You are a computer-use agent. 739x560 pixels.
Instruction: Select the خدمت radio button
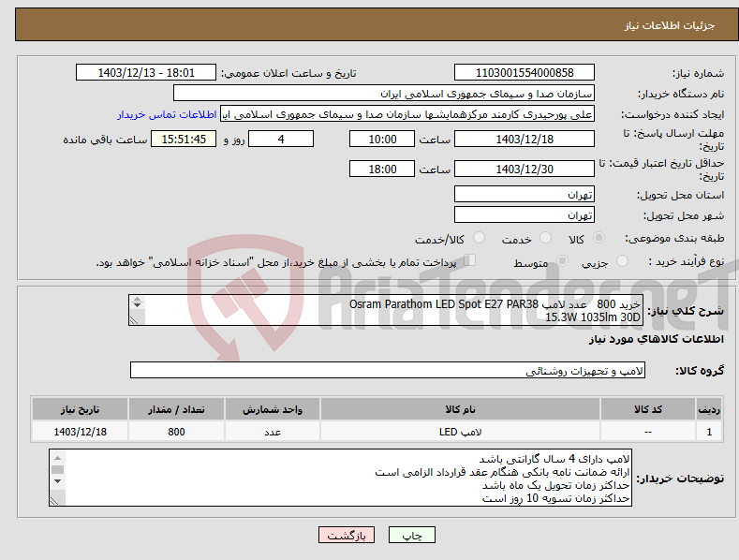tap(545, 238)
